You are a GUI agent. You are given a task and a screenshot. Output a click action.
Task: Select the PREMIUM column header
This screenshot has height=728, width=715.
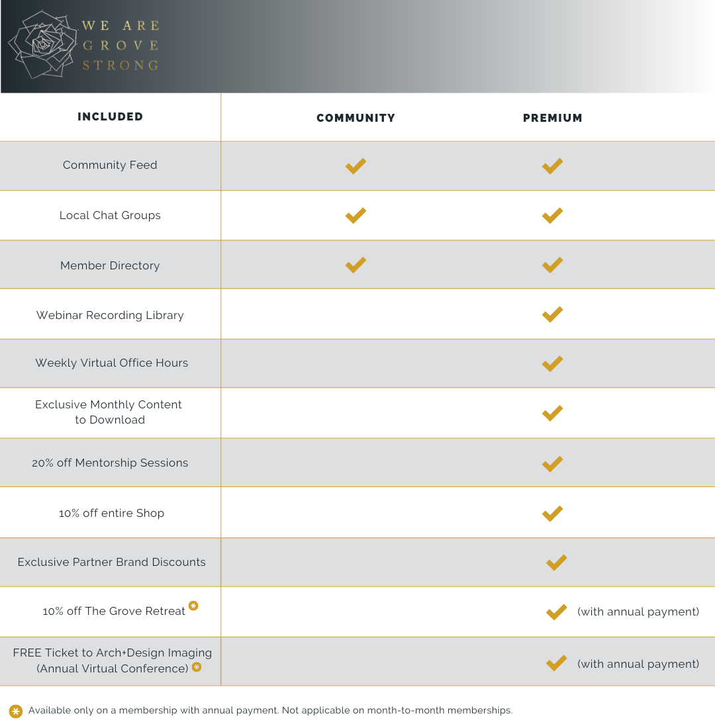tap(552, 118)
